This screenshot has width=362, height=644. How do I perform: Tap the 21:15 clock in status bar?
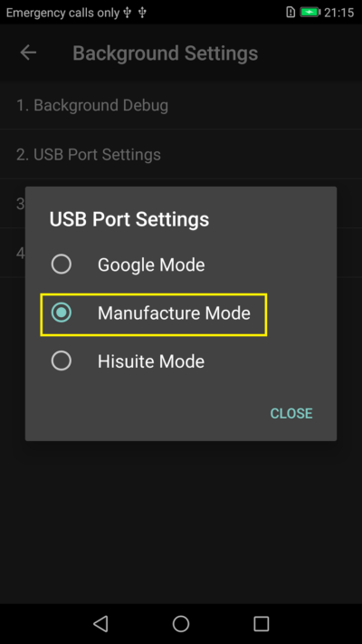pyautogui.click(x=338, y=13)
